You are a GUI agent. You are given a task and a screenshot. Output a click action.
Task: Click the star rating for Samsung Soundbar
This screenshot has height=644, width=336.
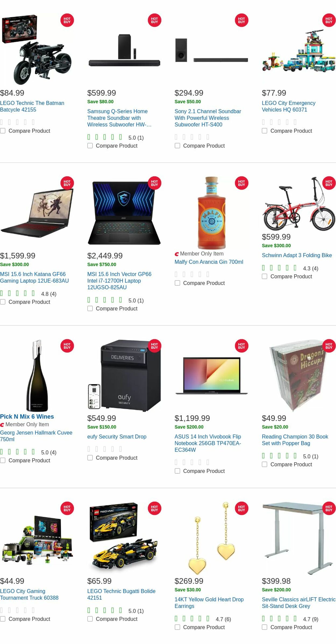[x=105, y=137]
